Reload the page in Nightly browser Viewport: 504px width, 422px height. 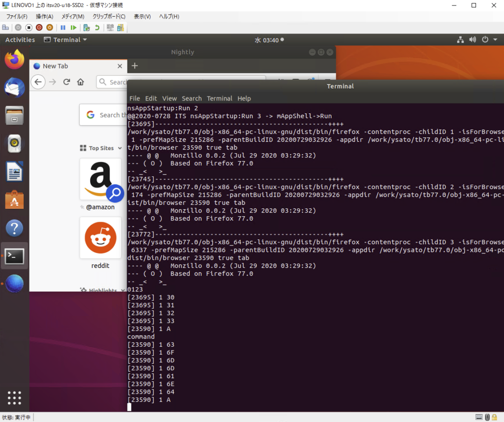(67, 82)
